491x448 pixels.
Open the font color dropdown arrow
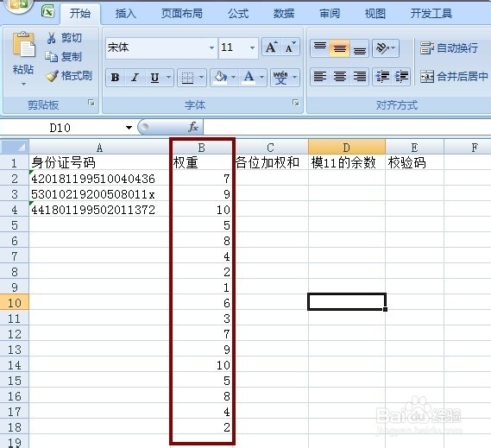pos(261,78)
